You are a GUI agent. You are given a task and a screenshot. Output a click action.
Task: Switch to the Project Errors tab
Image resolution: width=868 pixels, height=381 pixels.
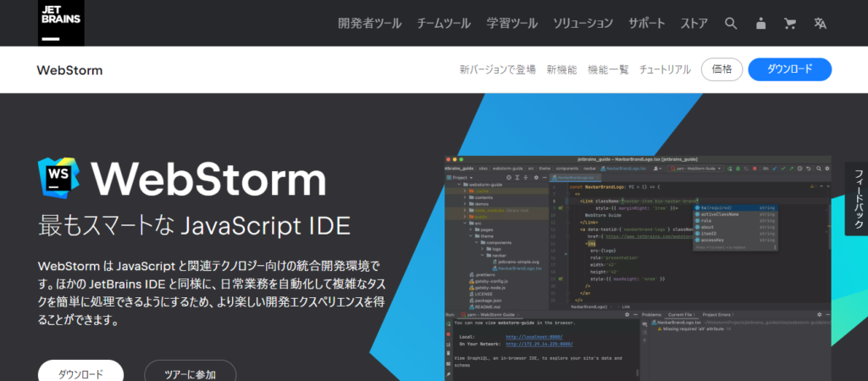point(719,315)
